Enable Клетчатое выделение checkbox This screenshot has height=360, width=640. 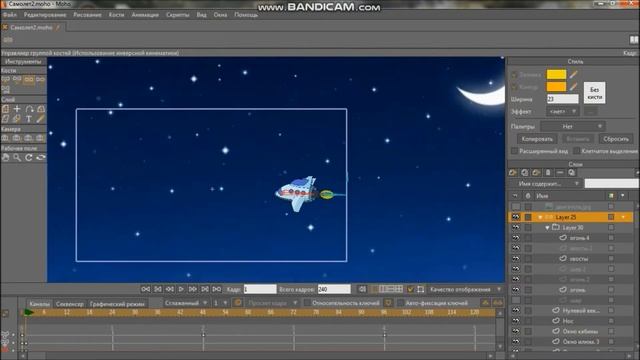coord(576,151)
